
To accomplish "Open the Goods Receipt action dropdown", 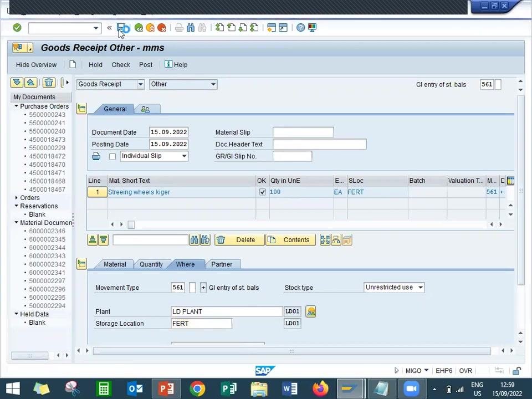I will point(141,84).
